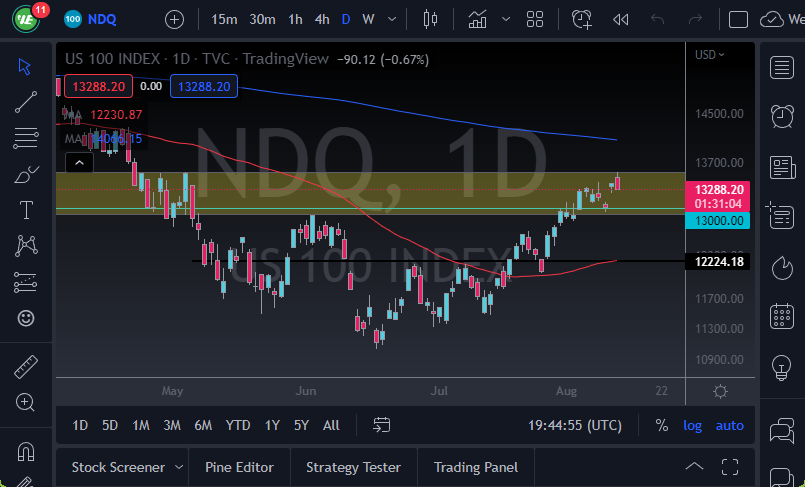Open the Strategy Tester tab
Screen dimensions: 805x487
[x=353, y=467]
